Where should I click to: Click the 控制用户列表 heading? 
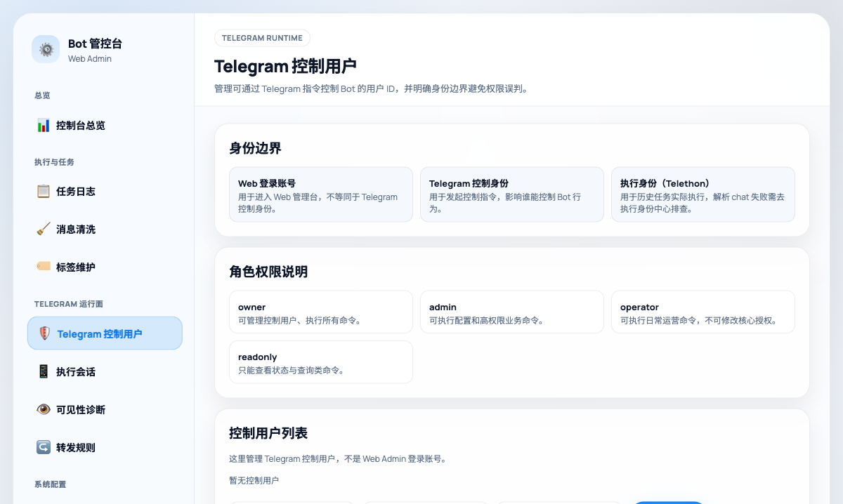pos(268,433)
